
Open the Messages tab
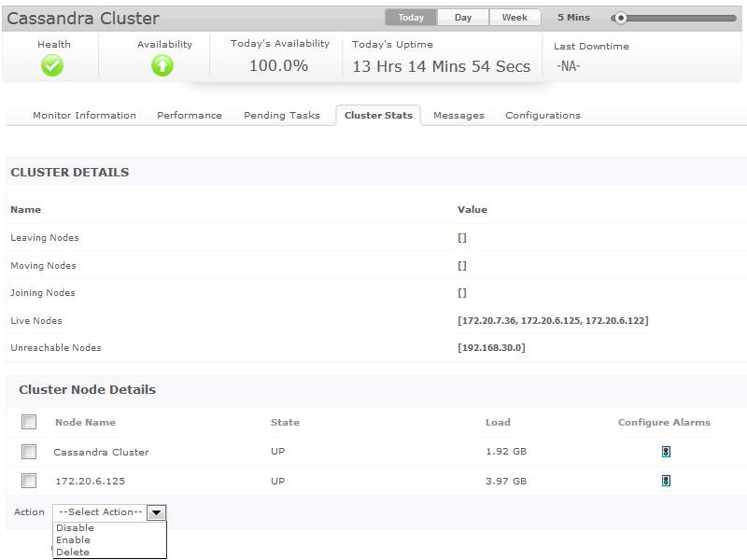[x=458, y=115]
